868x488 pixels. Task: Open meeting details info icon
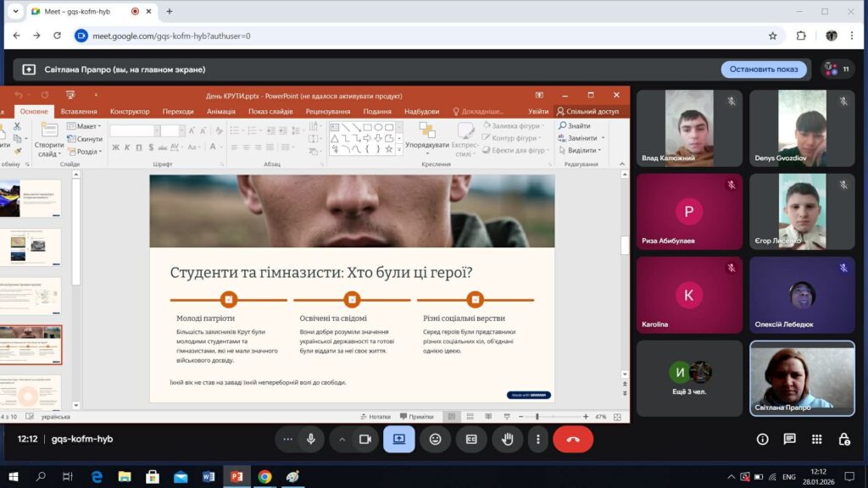point(762,439)
